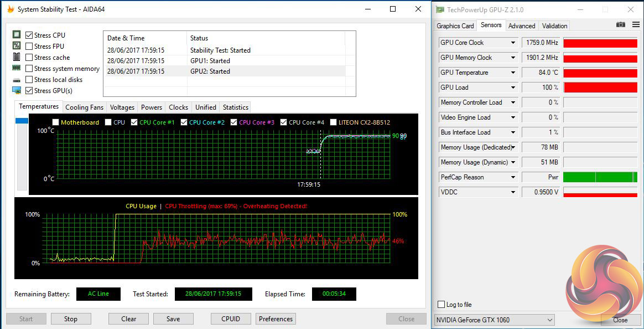Viewport: 644px width, 329px height.
Task: Enable the Stress cache checkbox
Action: (29, 58)
